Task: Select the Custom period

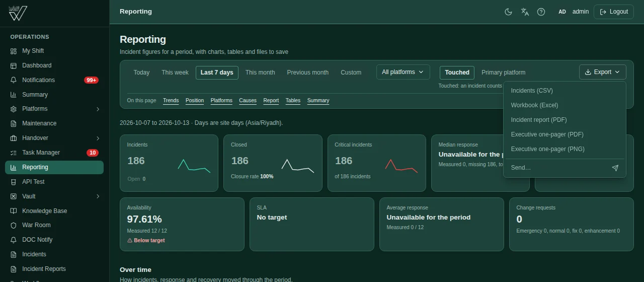Action: pyautogui.click(x=351, y=73)
